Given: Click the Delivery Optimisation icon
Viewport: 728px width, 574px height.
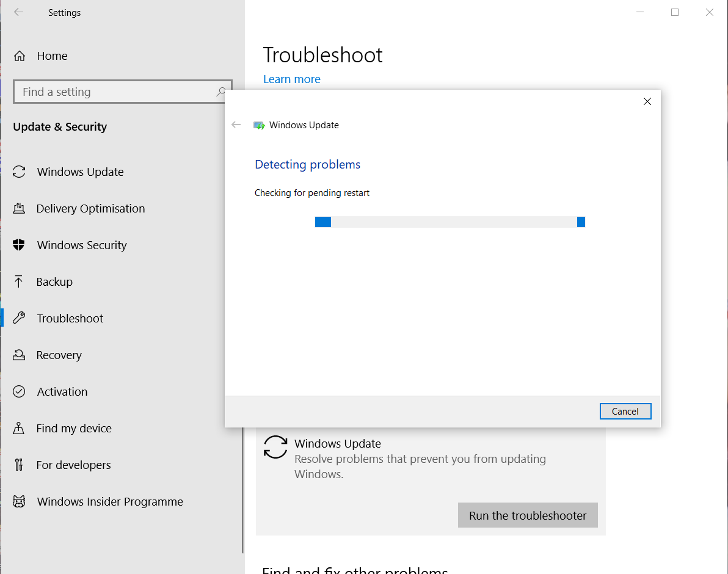Looking at the screenshot, I should point(19,208).
